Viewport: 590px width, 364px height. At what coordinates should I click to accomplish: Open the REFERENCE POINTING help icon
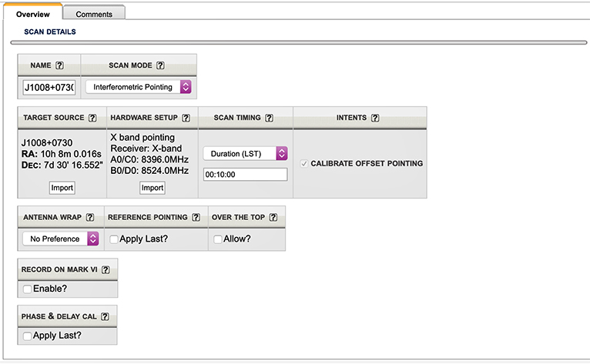click(x=194, y=217)
